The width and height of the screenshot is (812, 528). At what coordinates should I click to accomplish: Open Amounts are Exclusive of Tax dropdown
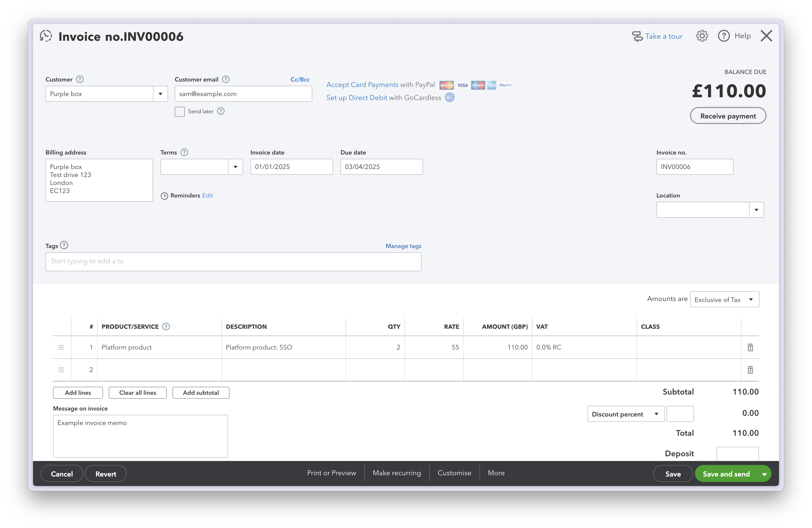point(725,299)
